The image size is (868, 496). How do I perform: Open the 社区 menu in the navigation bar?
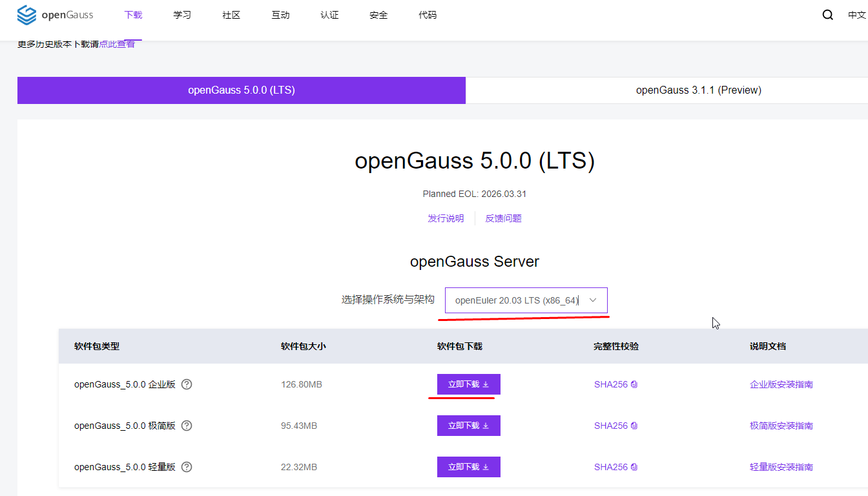231,14
